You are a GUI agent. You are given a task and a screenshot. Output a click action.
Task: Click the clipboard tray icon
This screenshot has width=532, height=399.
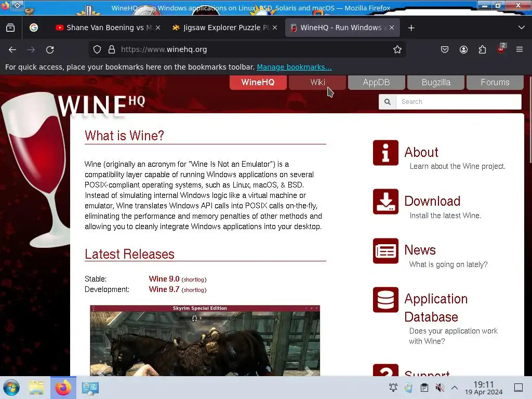point(424,388)
